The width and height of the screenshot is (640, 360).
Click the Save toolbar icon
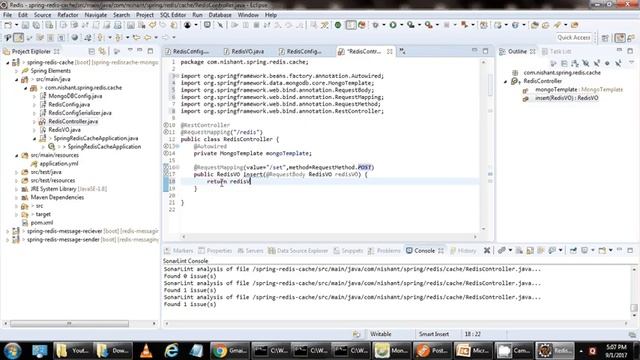pos(25,25)
